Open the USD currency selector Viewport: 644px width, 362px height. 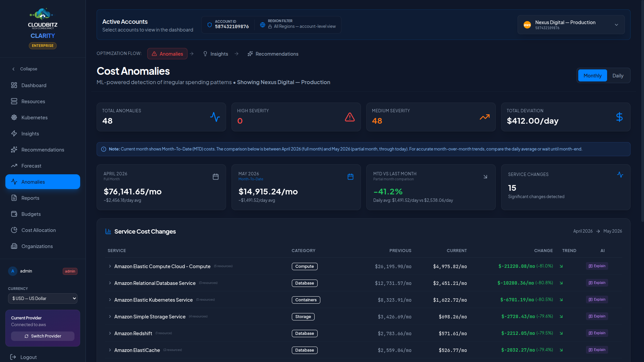click(x=43, y=298)
